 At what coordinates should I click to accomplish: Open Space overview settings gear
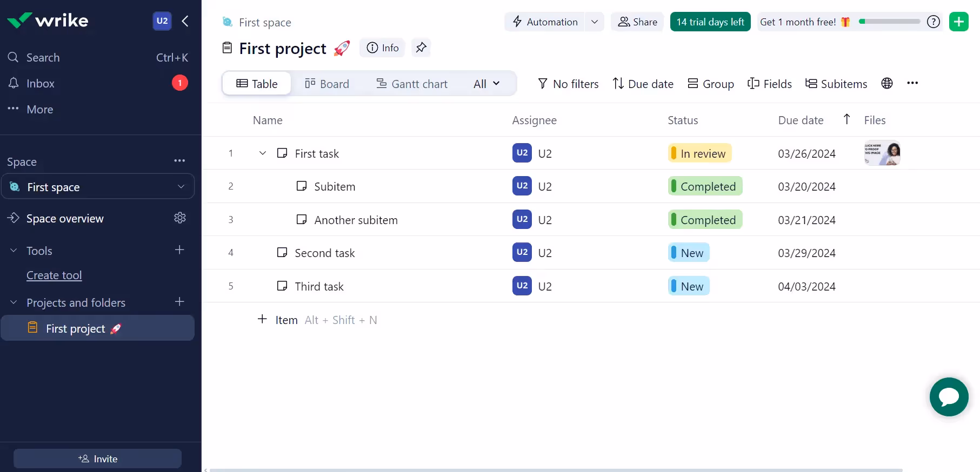(x=180, y=218)
